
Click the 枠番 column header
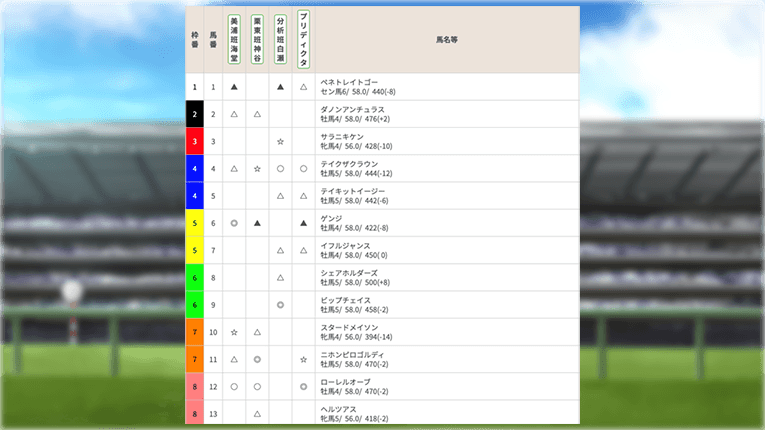click(x=195, y=40)
